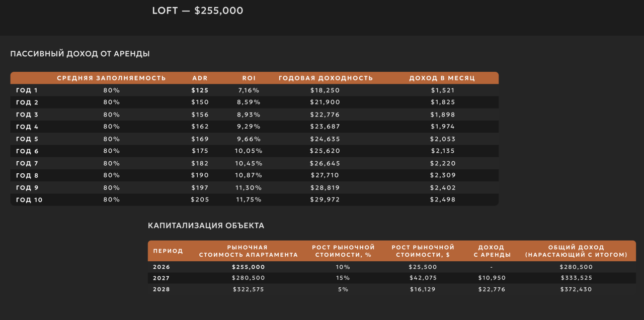Click the ПЕРИОД column header
This screenshot has height=320, width=644.
pos(168,251)
